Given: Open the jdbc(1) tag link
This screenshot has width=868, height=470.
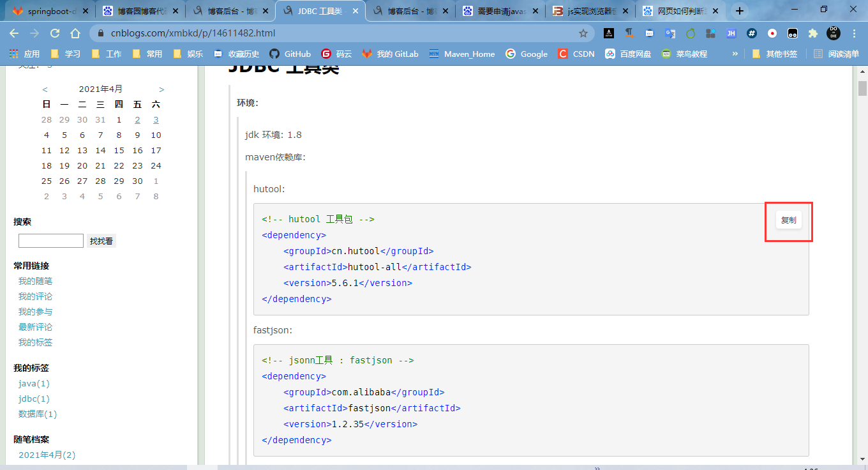Looking at the screenshot, I should 34,398.
